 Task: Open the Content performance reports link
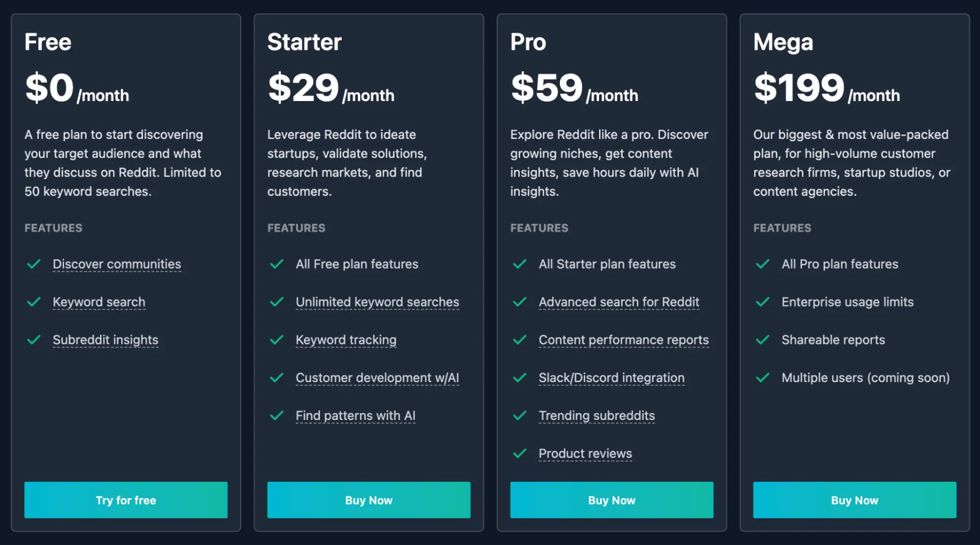click(623, 339)
